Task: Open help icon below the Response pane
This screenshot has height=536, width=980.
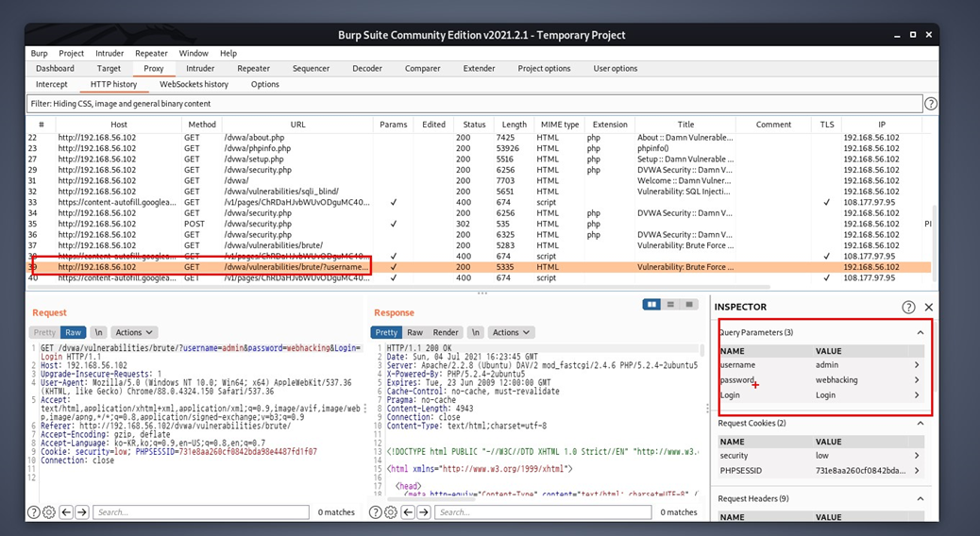Action: (x=375, y=512)
